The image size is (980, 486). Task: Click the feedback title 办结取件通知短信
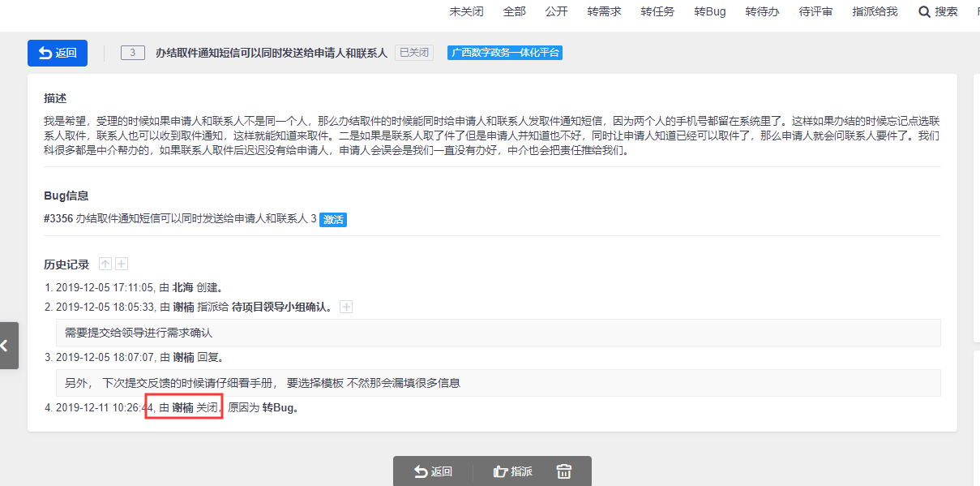coord(272,53)
